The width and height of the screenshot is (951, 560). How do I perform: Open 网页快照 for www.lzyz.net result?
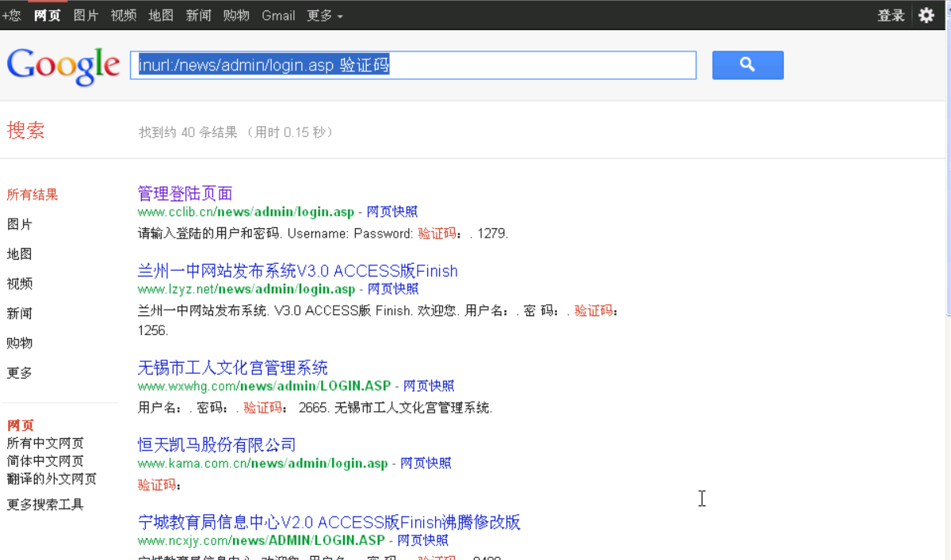393,289
